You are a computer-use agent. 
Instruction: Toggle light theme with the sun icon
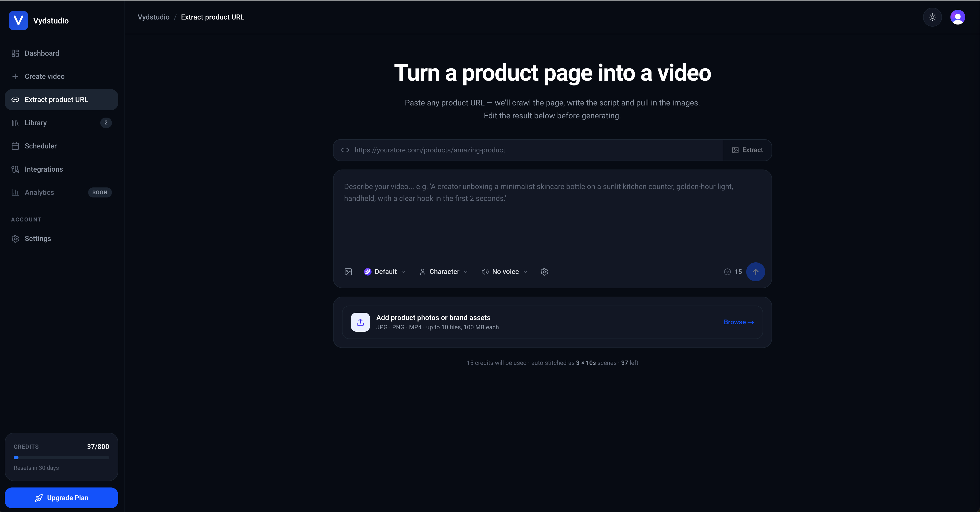(x=932, y=17)
